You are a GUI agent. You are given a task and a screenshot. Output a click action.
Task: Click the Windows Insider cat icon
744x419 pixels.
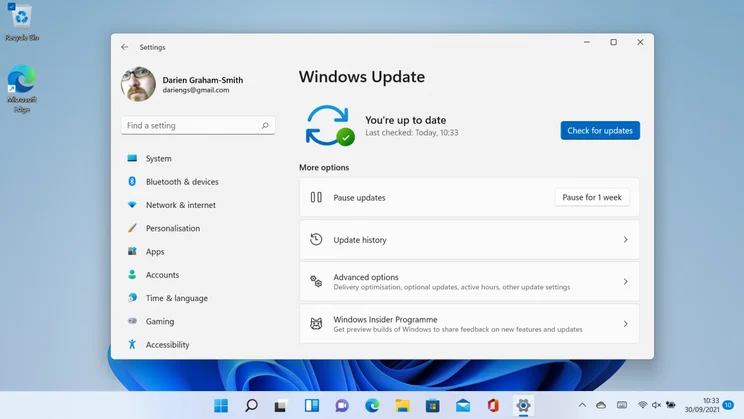pos(316,324)
